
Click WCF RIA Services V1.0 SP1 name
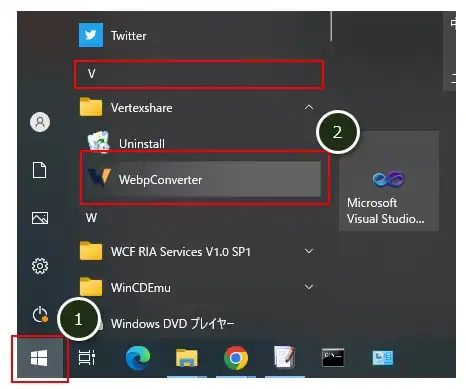click(x=181, y=252)
